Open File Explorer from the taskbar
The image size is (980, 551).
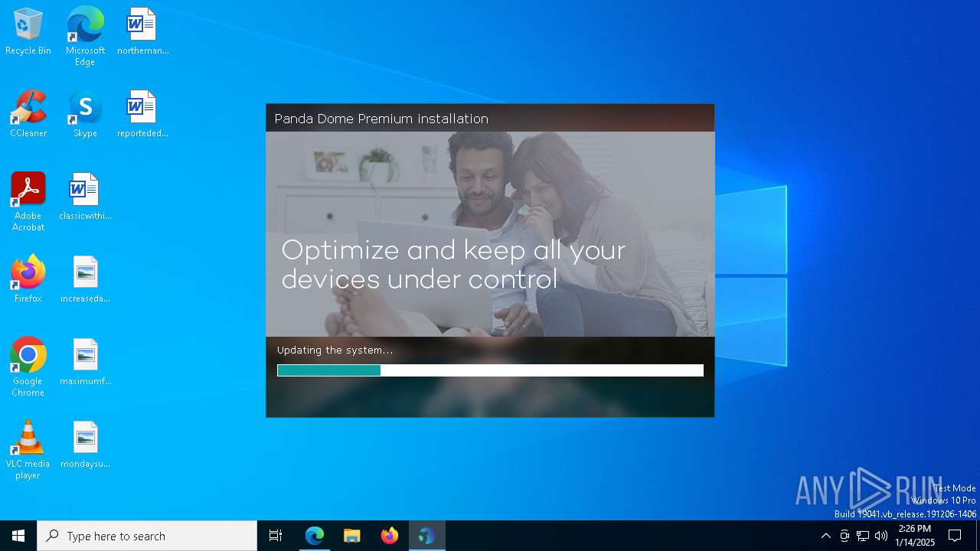click(x=352, y=536)
